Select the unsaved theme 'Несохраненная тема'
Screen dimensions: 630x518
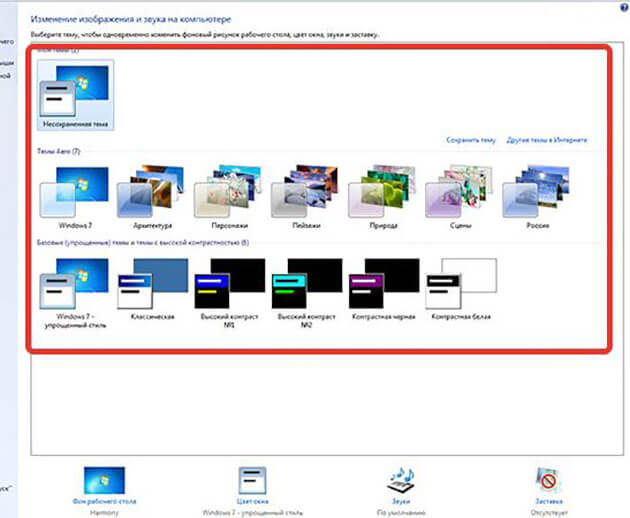[x=75, y=95]
